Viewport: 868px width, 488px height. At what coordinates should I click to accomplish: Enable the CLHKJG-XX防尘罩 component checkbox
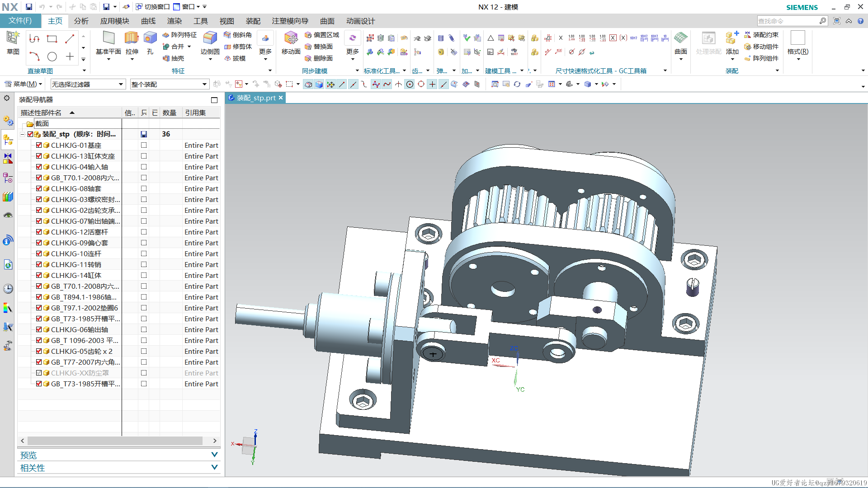pos(39,373)
